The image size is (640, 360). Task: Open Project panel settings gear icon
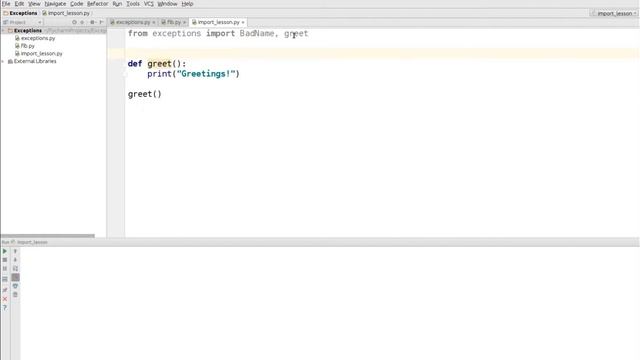point(93,22)
